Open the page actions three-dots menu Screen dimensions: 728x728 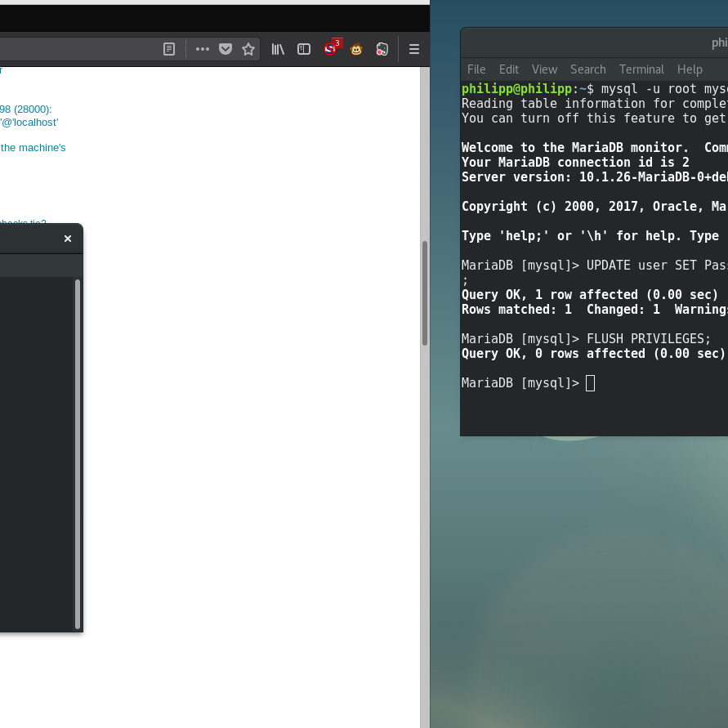pos(203,49)
